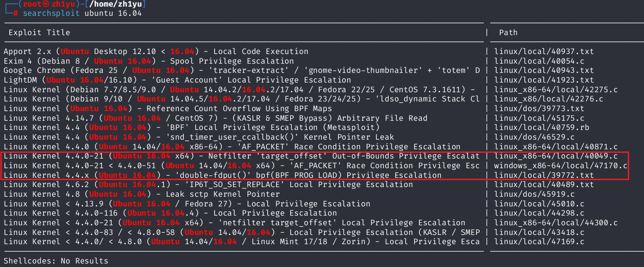Click the Google Chrome tracker-extract exploit line

pyautogui.click(x=241, y=70)
